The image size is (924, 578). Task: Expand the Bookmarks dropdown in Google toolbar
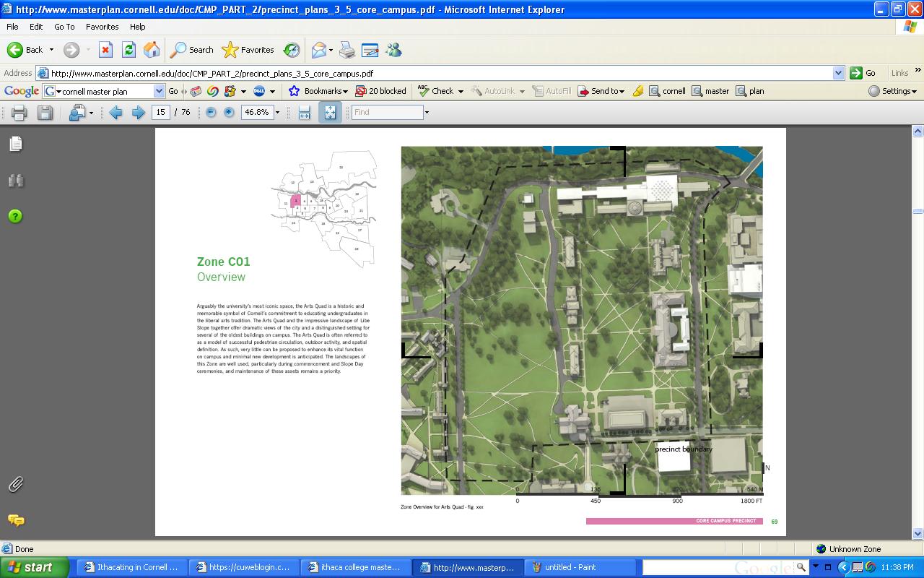tap(345, 92)
